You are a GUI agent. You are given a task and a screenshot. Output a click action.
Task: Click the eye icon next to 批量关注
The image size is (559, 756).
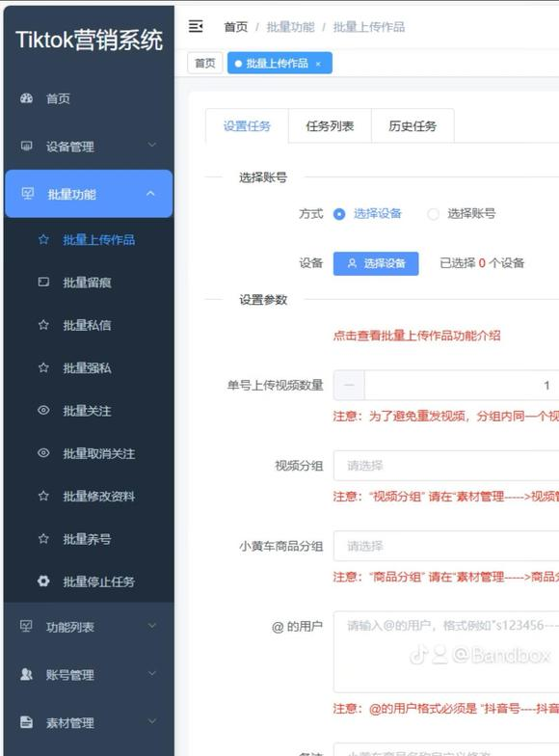pyautogui.click(x=43, y=411)
